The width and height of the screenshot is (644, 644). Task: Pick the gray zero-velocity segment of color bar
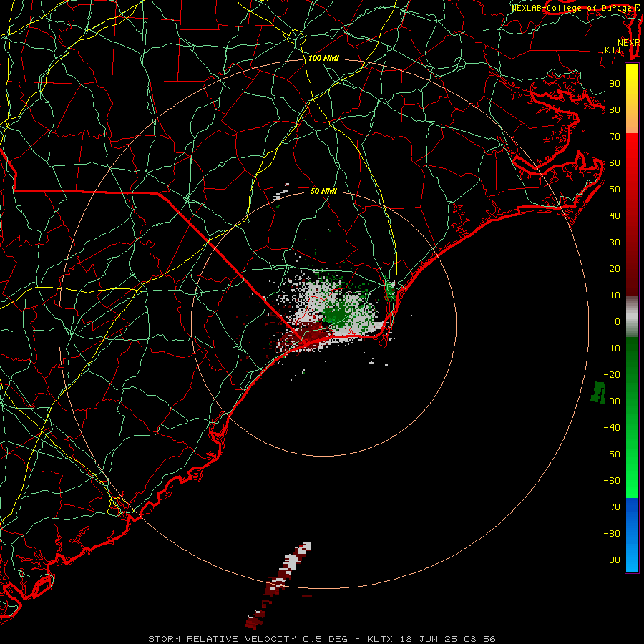632,317
